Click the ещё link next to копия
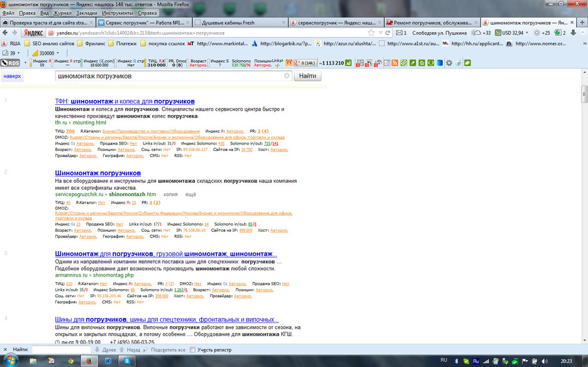The image size is (588, 367). click(x=191, y=194)
